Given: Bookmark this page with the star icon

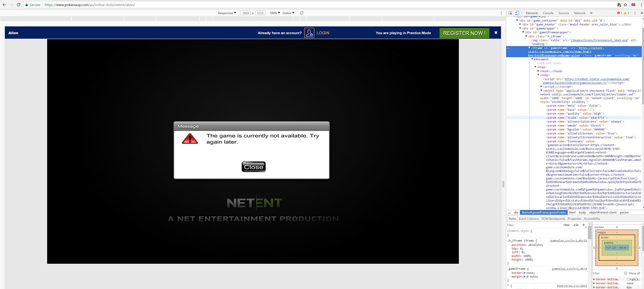Looking at the screenshot, I should [x=625, y=5].
